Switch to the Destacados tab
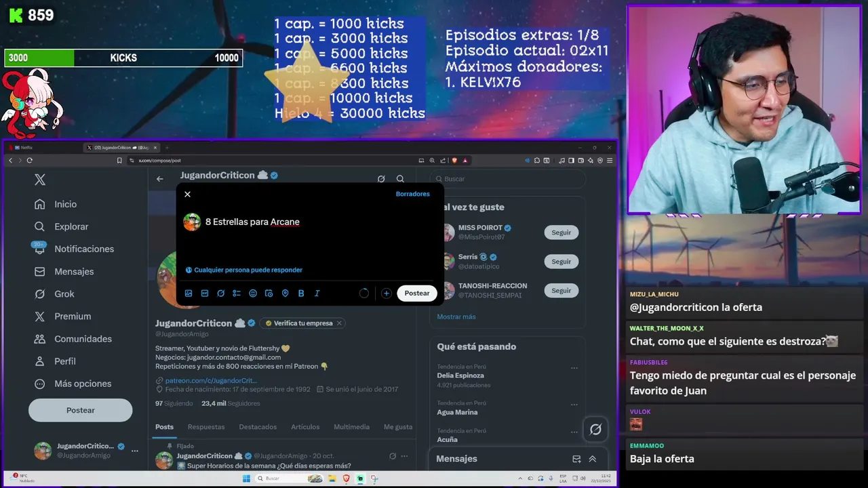This screenshot has width=868, height=488. [x=258, y=427]
